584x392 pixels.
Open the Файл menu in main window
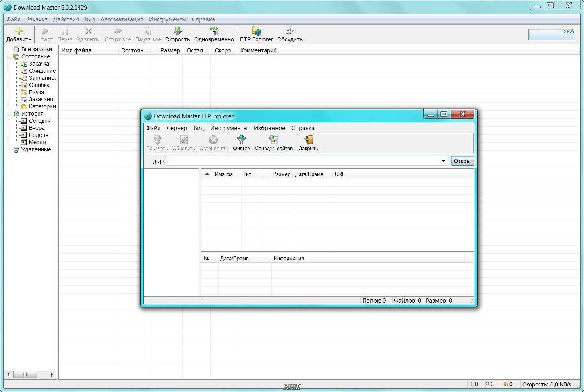pyautogui.click(x=14, y=19)
